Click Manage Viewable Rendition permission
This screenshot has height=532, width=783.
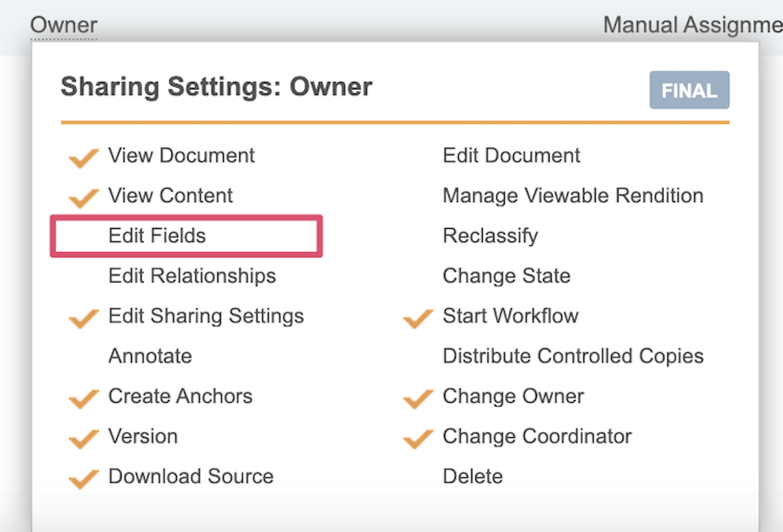pyautogui.click(x=573, y=195)
